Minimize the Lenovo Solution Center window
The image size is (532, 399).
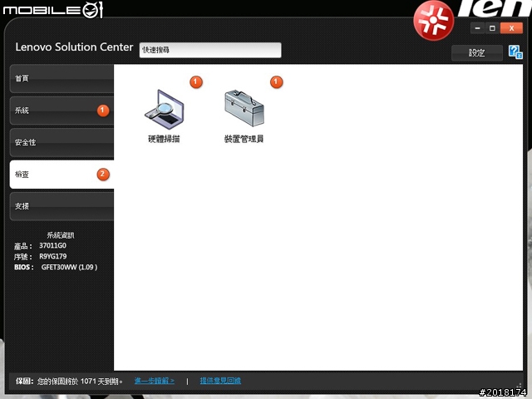[x=477, y=28]
